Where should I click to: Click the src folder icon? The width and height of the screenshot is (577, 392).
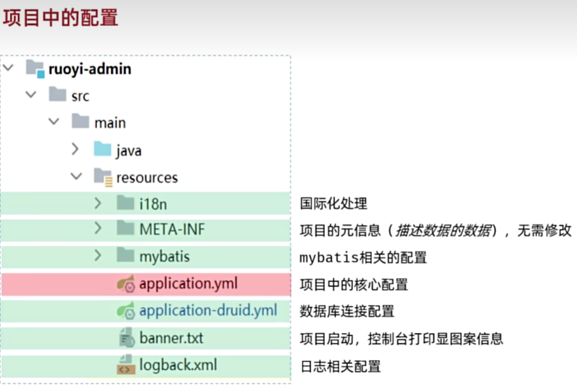58,94
